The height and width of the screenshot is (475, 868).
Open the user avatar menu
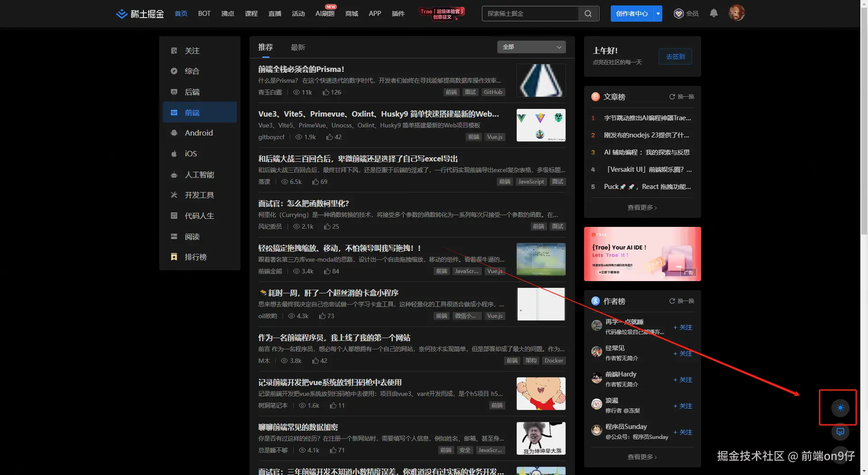point(736,13)
